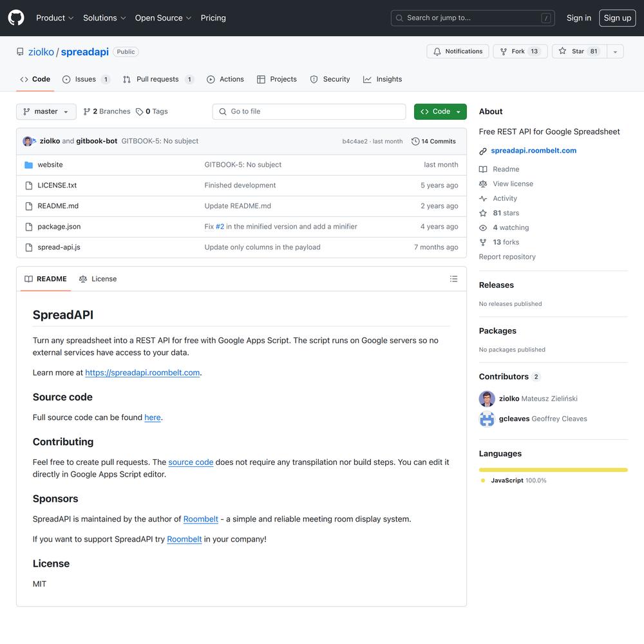Click 'source code' link under Contributing
The height and width of the screenshot is (644, 644).
point(191,462)
